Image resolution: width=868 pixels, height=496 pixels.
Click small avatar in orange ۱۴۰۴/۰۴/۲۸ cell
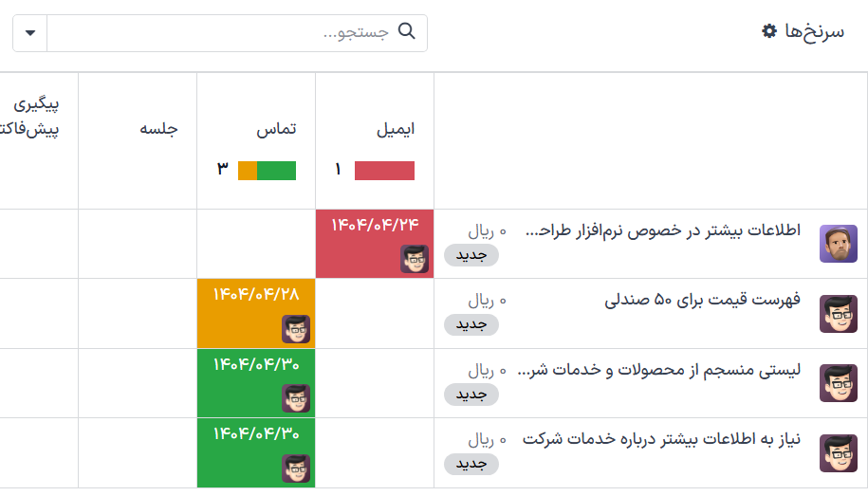pos(296,329)
